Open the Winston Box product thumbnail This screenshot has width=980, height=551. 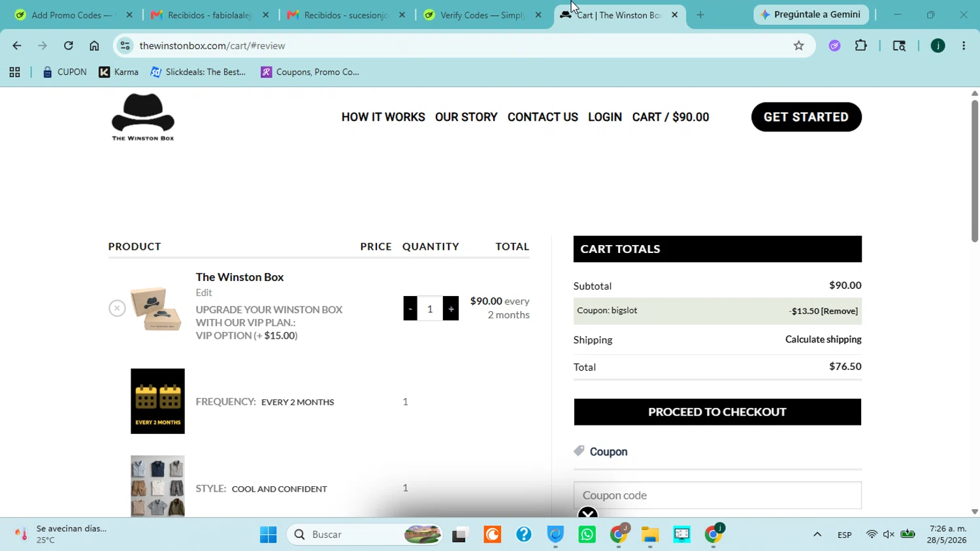pyautogui.click(x=156, y=309)
